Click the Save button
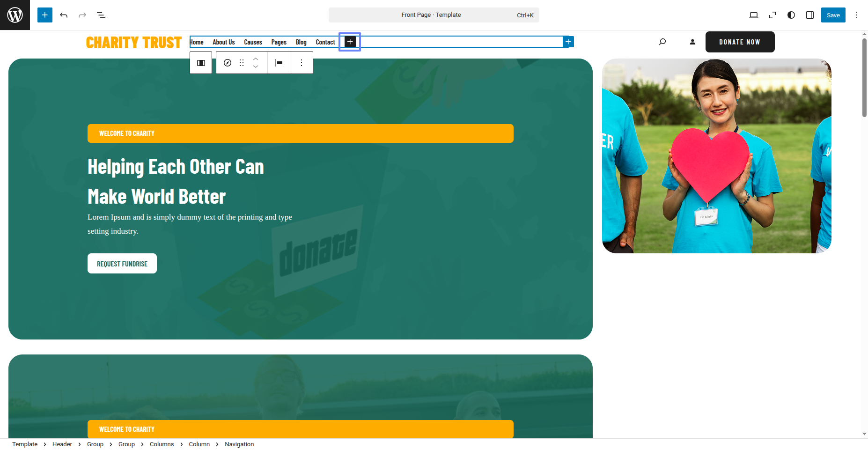This screenshot has height=450, width=868. (833, 15)
